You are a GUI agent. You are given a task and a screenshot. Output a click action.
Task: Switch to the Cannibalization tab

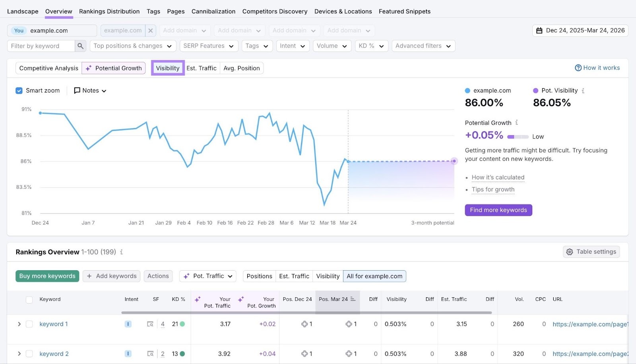pyautogui.click(x=213, y=11)
